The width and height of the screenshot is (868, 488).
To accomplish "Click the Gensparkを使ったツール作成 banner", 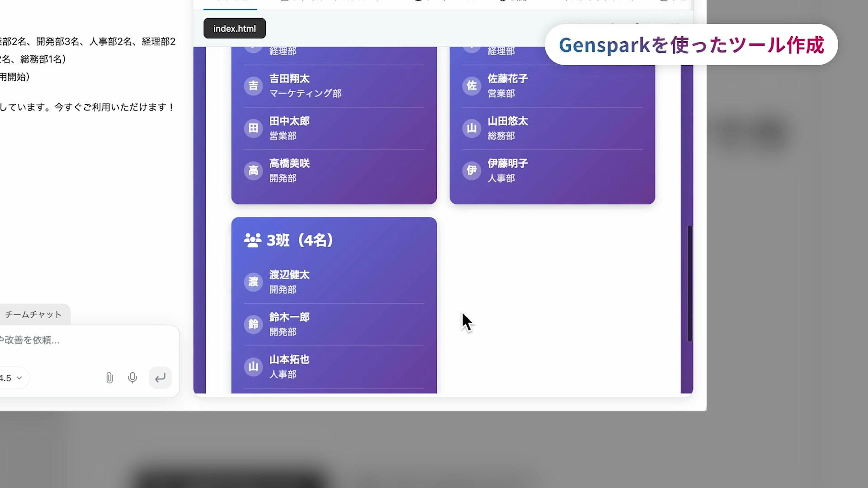I will (x=691, y=45).
